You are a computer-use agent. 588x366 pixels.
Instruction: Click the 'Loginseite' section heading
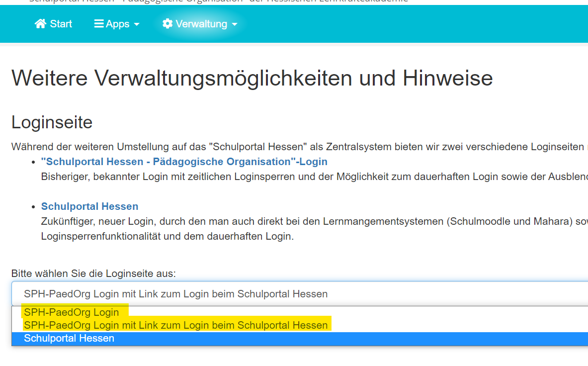(52, 122)
